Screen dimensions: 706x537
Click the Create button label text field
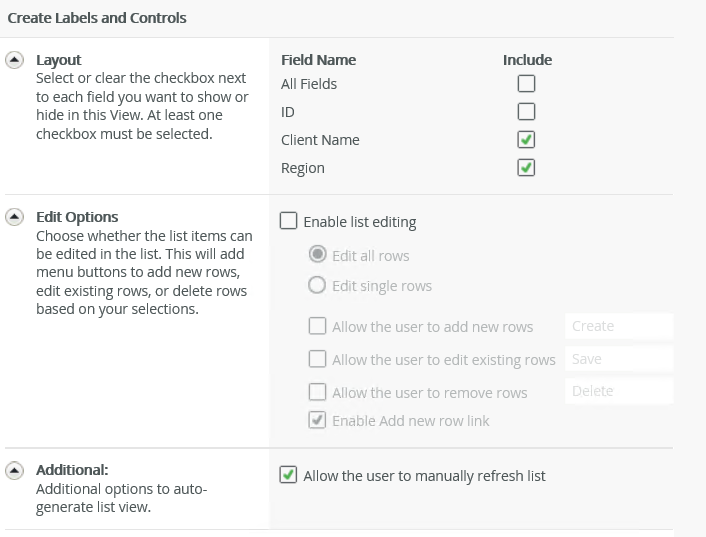[x=618, y=326]
